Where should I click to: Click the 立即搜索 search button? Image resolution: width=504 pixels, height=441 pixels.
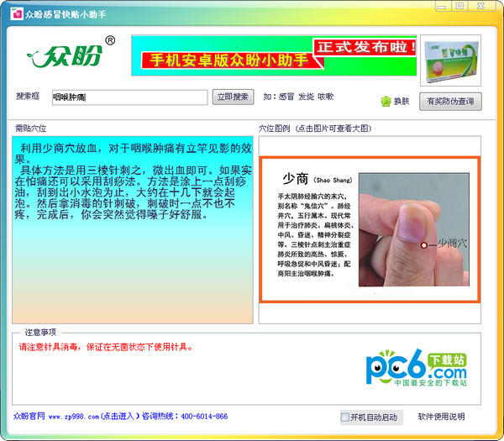coord(233,97)
